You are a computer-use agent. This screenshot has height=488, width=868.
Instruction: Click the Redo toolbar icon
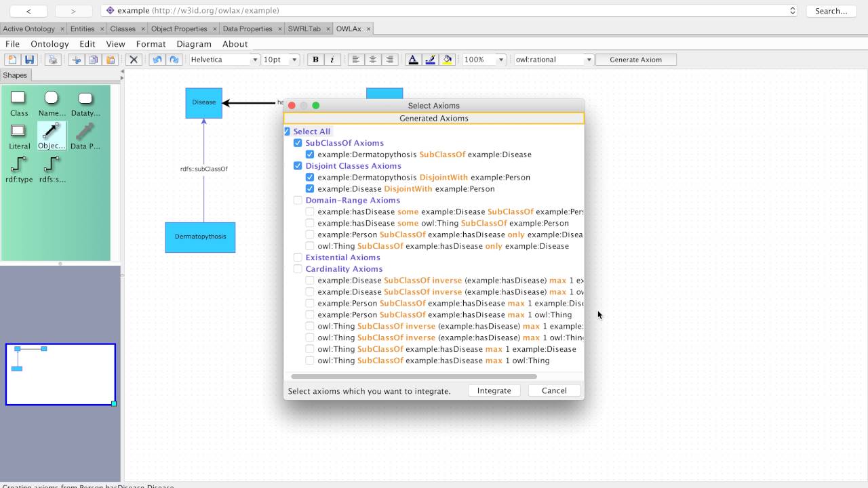pyautogui.click(x=174, y=60)
